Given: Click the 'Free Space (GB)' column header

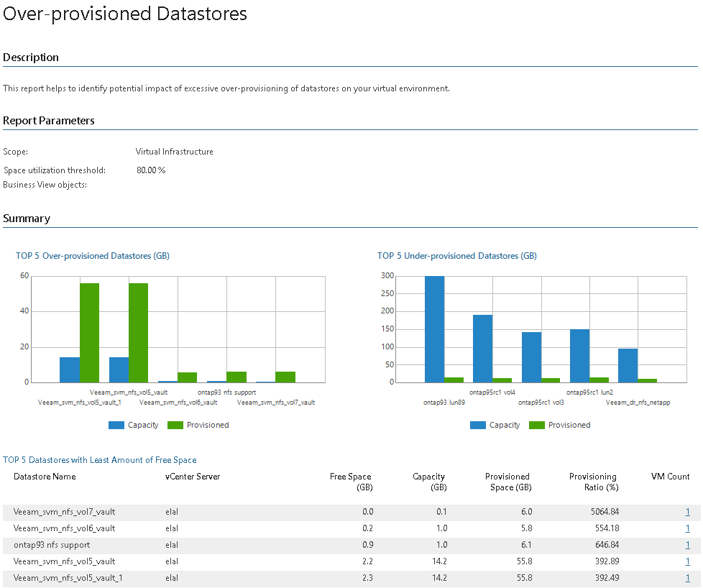Looking at the screenshot, I should coord(351,482).
